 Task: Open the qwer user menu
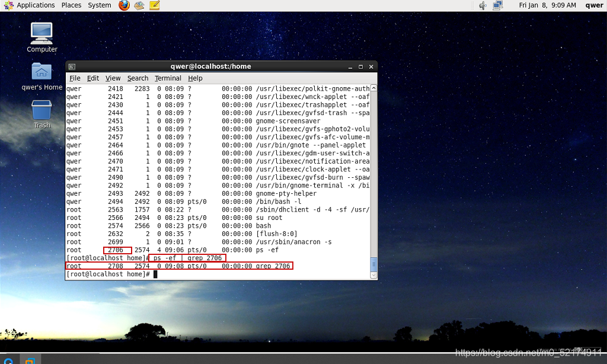(x=594, y=5)
